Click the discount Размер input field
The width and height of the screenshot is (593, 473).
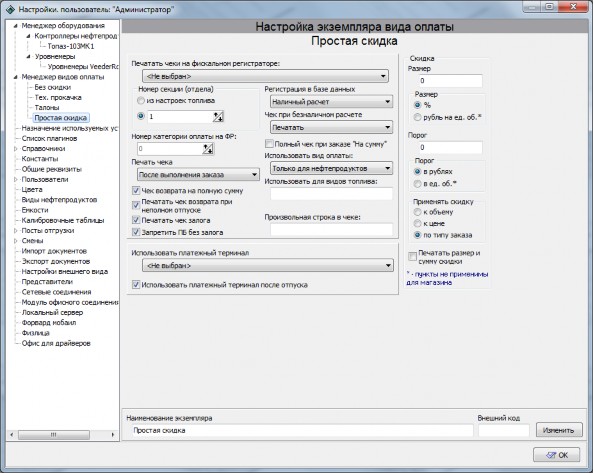tap(450, 81)
